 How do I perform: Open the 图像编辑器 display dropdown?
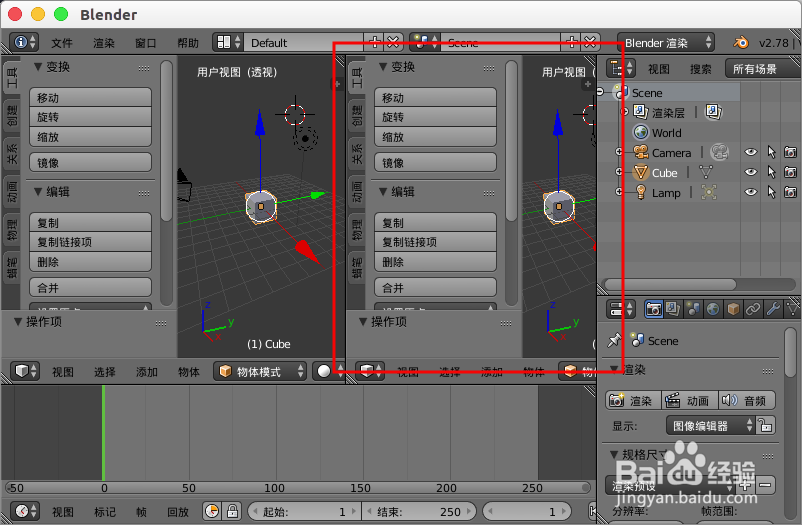[x=710, y=425]
